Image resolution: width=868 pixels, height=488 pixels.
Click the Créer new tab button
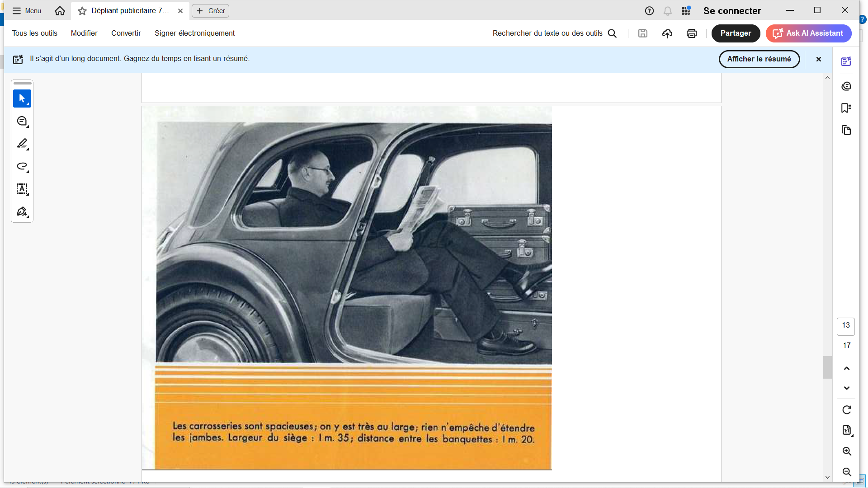coord(211,11)
